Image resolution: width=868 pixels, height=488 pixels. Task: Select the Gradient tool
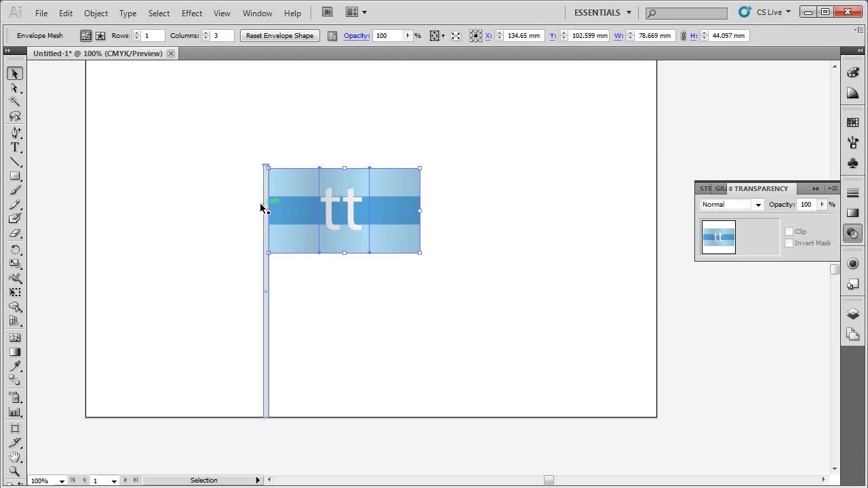pyautogui.click(x=15, y=352)
